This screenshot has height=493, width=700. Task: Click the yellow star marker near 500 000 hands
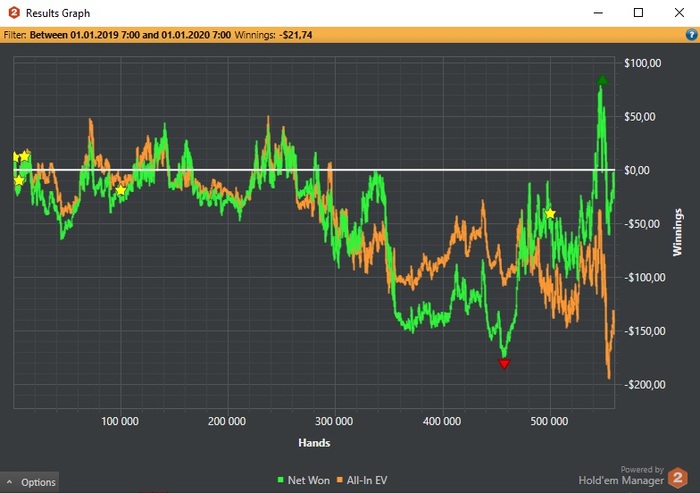pyautogui.click(x=550, y=213)
